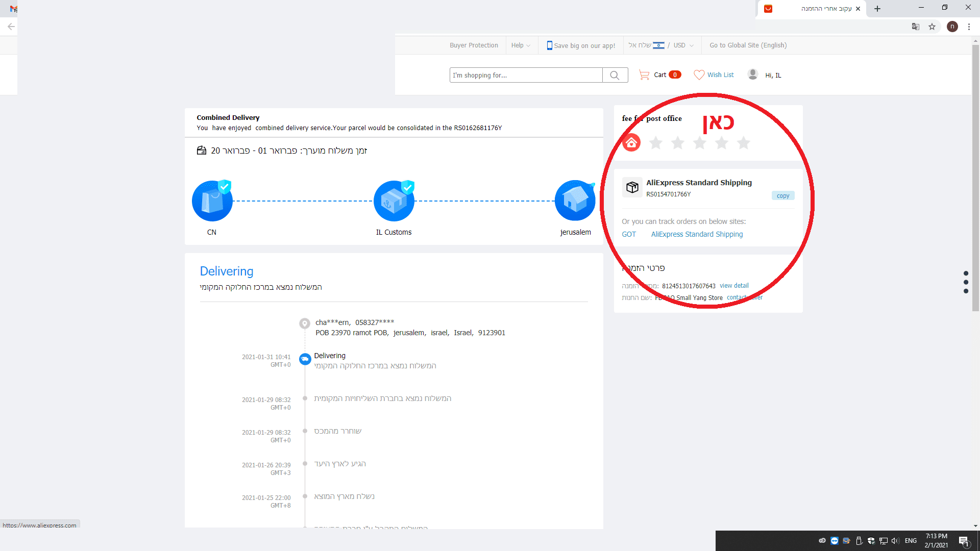Viewport: 980px width, 551px height.
Task: Click the network tray icon
Action: tap(883, 541)
